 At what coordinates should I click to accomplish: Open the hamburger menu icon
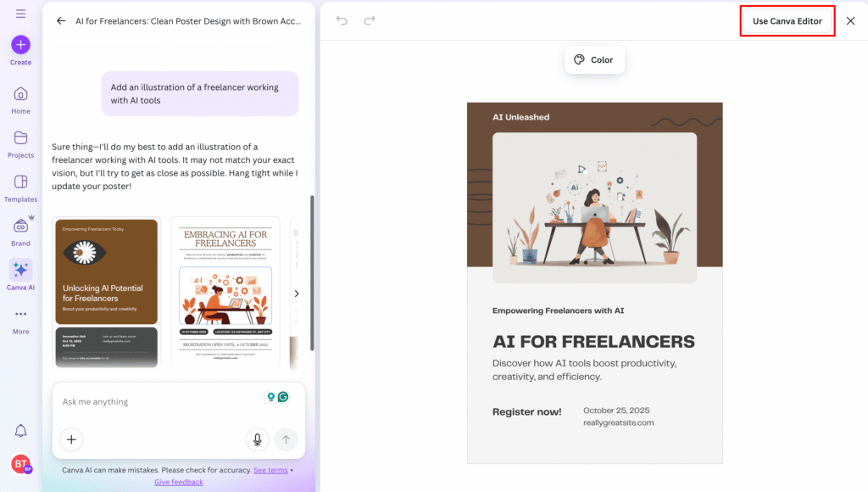tap(20, 14)
